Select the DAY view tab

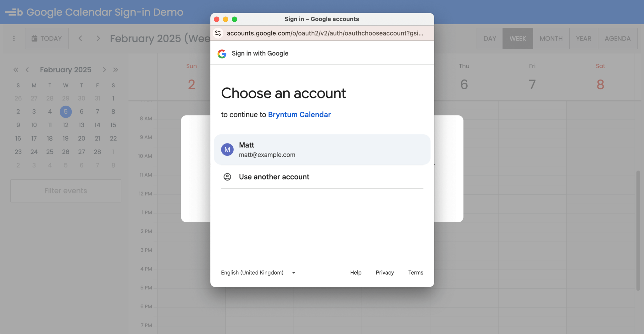[490, 38]
